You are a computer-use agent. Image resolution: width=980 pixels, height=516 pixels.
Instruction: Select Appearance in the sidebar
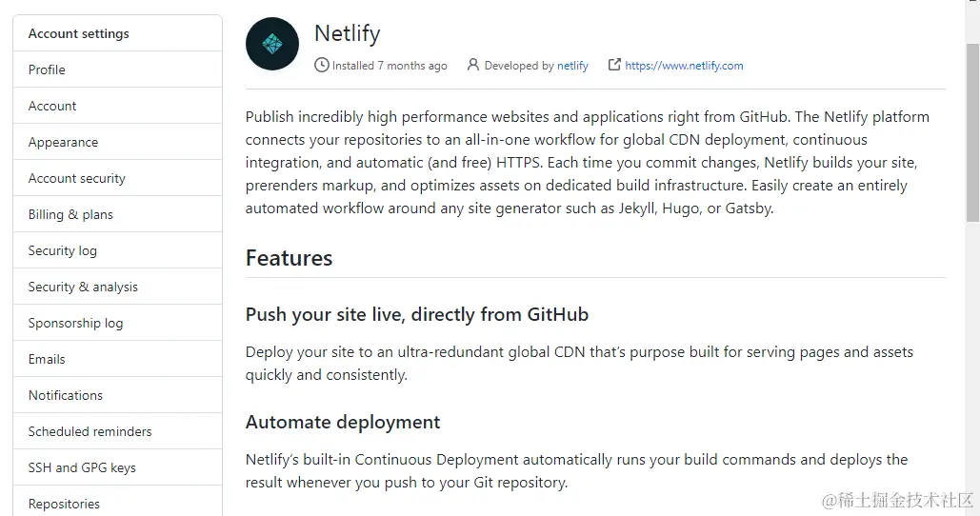[x=117, y=142]
